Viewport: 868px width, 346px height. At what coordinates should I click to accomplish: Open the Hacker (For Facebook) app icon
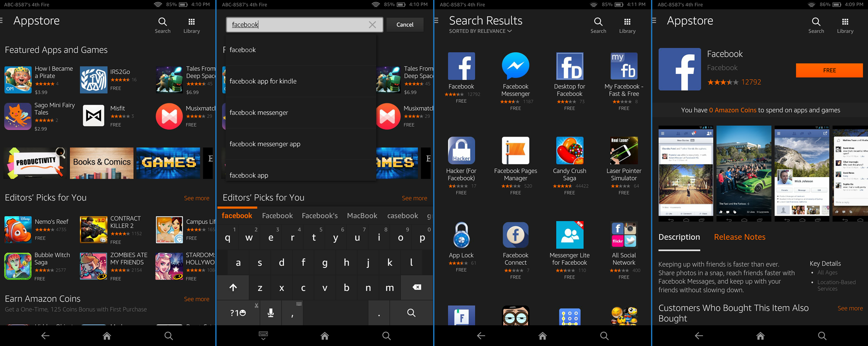tap(461, 151)
